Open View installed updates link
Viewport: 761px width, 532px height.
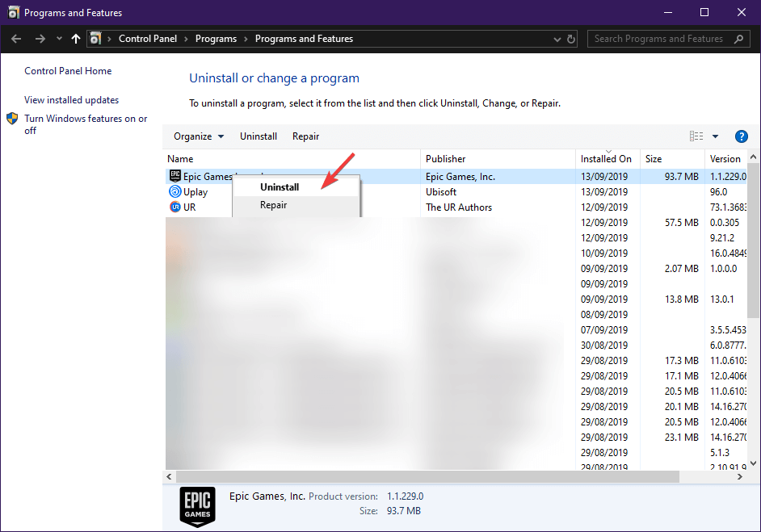pyautogui.click(x=71, y=100)
